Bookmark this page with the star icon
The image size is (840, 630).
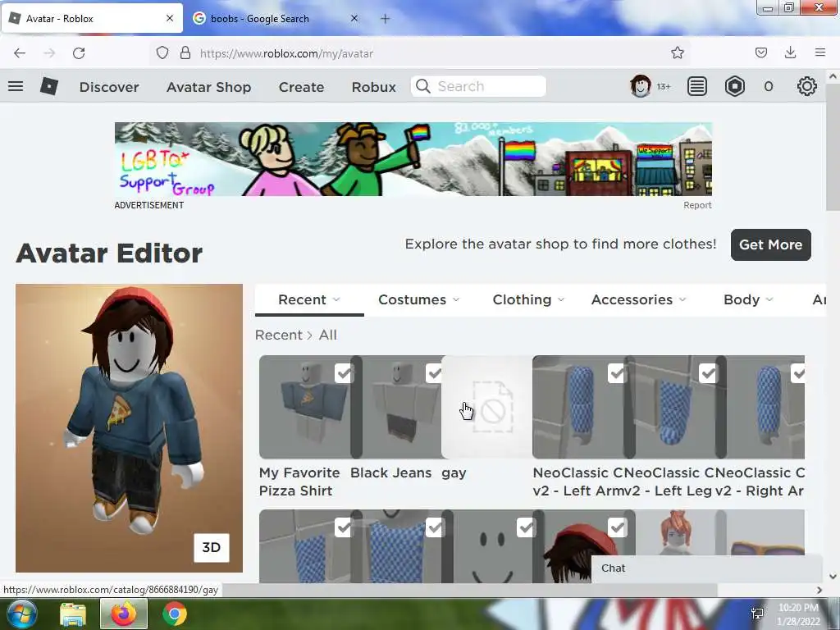point(677,53)
